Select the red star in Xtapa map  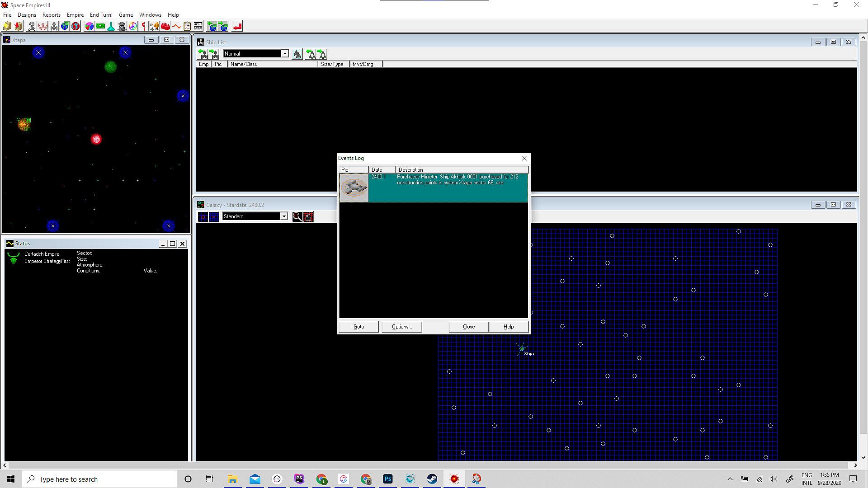pyautogui.click(x=96, y=139)
